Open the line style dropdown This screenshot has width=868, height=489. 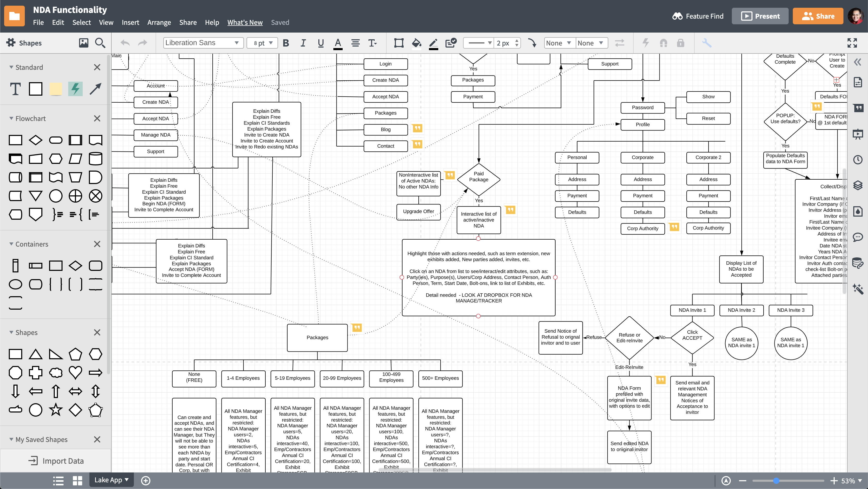(x=479, y=43)
